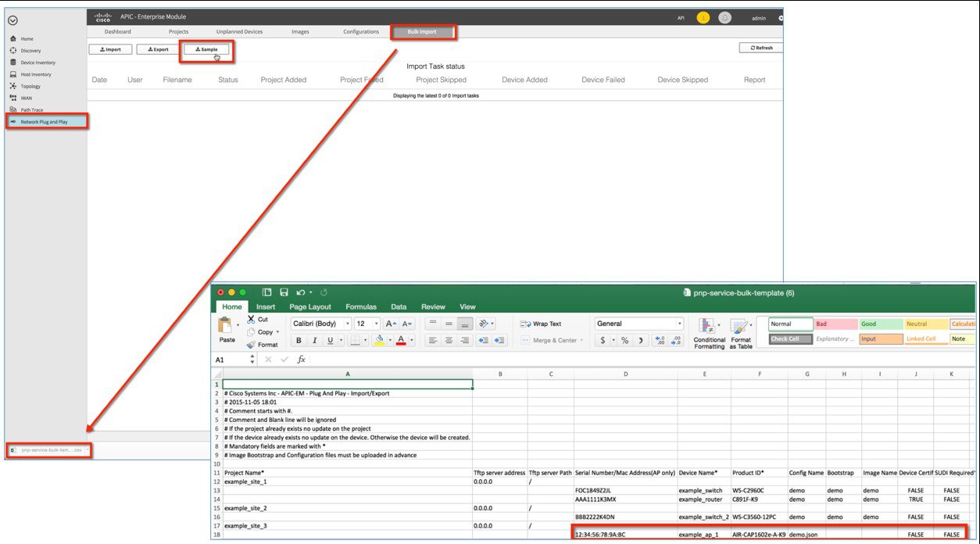
Task: Open the Page Layout ribbon tab
Action: [x=310, y=307]
